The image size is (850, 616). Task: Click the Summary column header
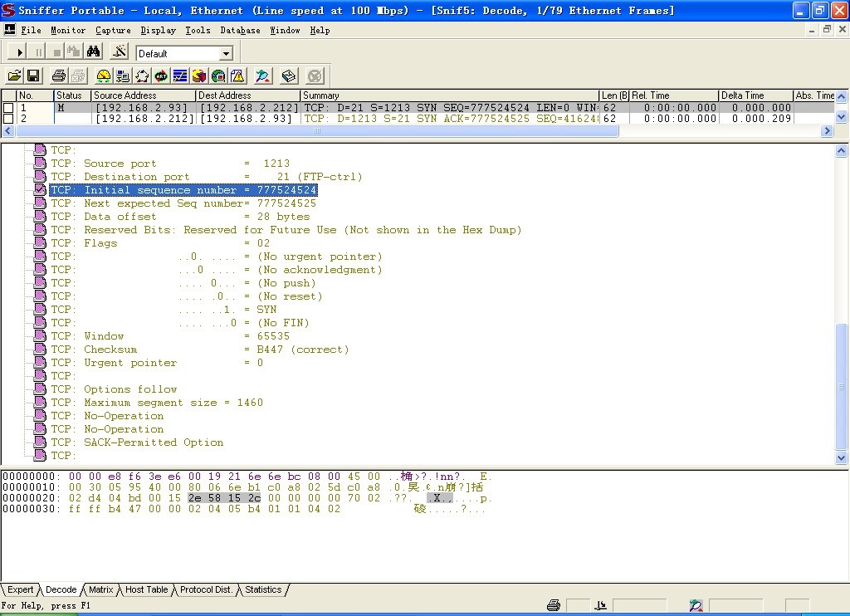tap(450, 95)
